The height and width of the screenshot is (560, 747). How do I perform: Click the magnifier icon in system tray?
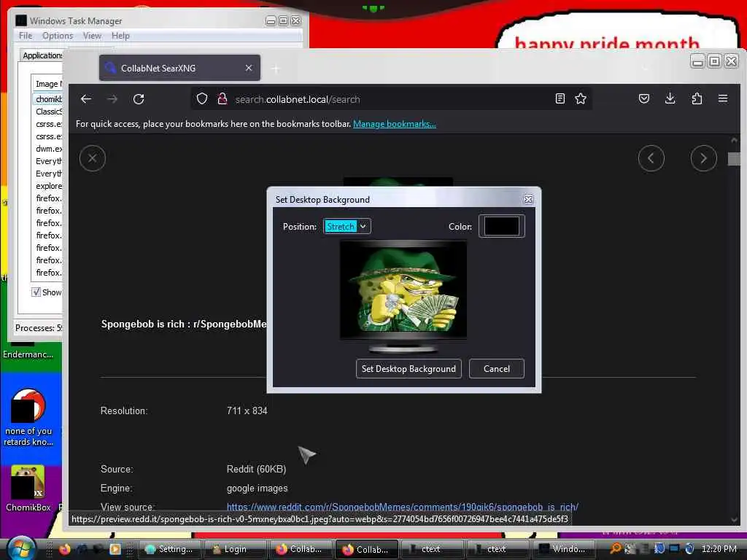click(x=616, y=548)
